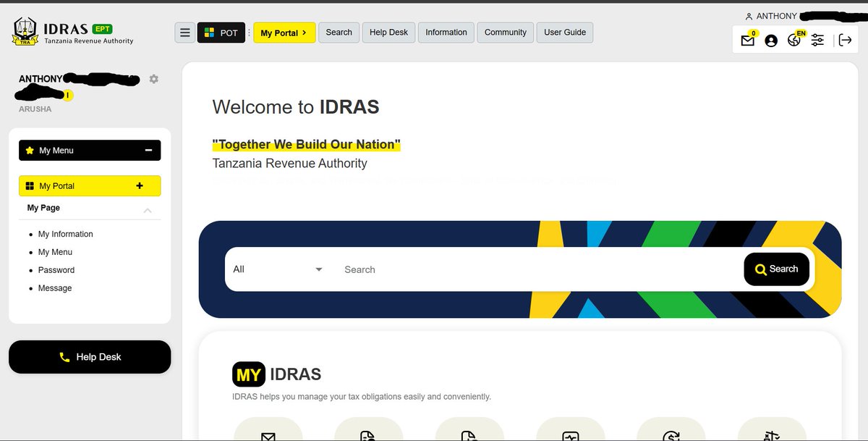The image size is (868, 441).
Task: Click the star icon on My Menu header
Action: tap(30, 151)
